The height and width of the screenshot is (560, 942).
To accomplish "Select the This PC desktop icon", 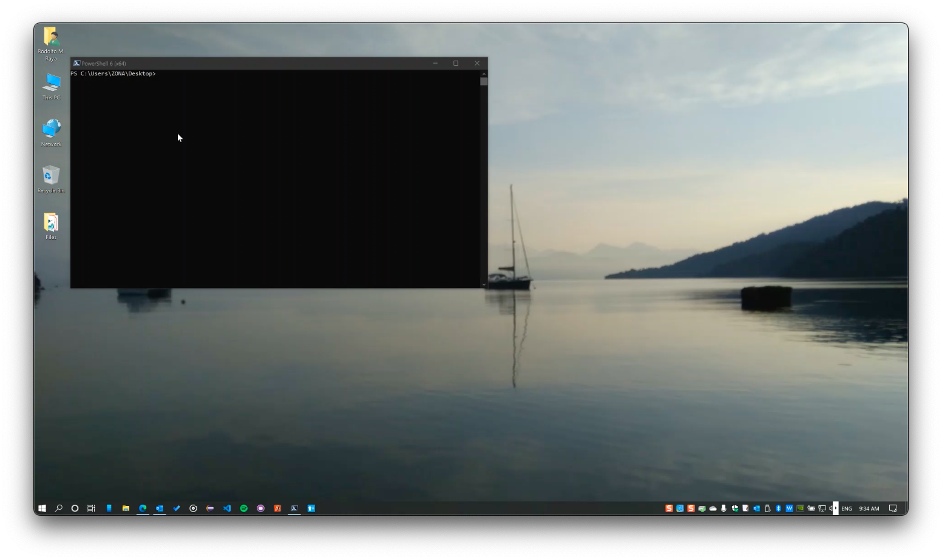I will (51, 86).
